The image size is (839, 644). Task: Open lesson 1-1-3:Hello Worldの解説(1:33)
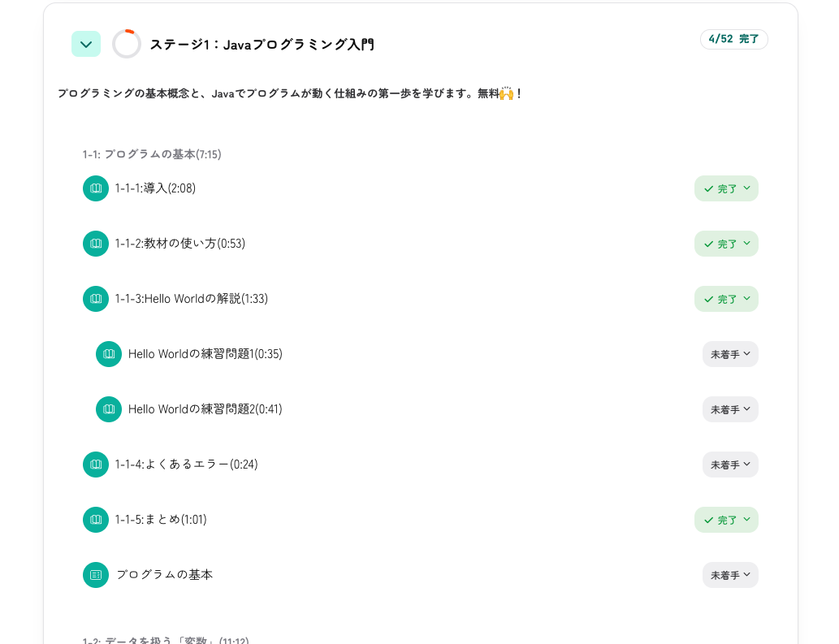click(x=191, y=299)
